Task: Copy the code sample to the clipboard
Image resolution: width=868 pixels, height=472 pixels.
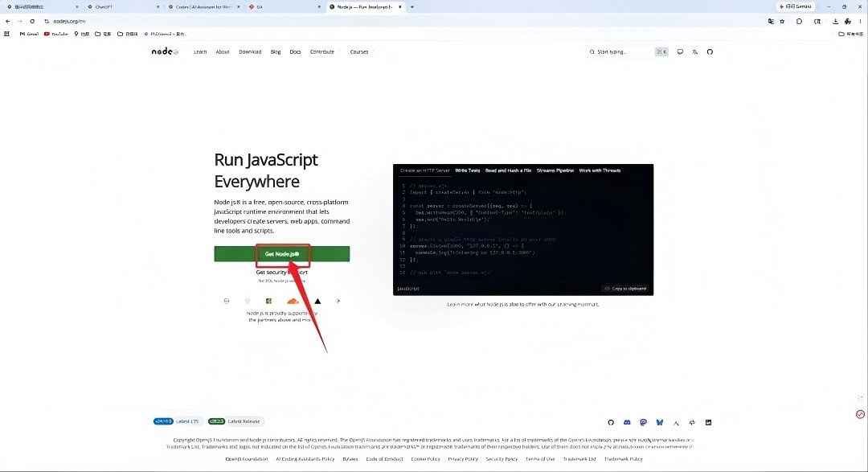Action: (625, 289)
